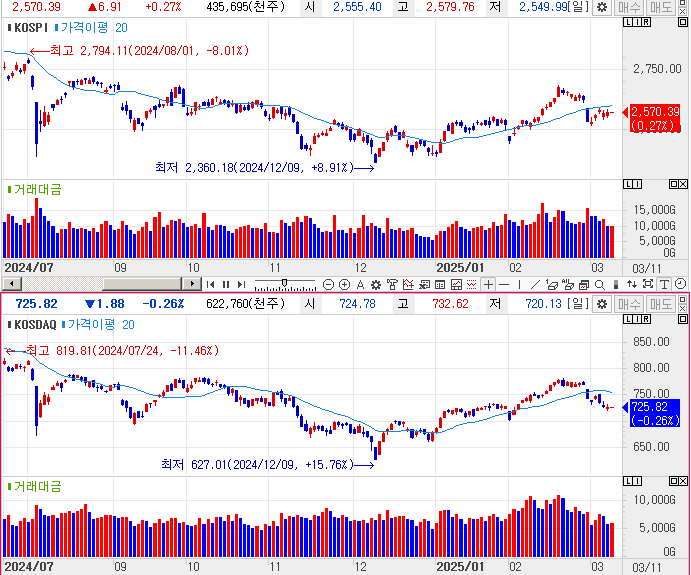Click the red KOSPI price tag 2,570.39
Screen dimensions: 691x575
tap(655, 118)
